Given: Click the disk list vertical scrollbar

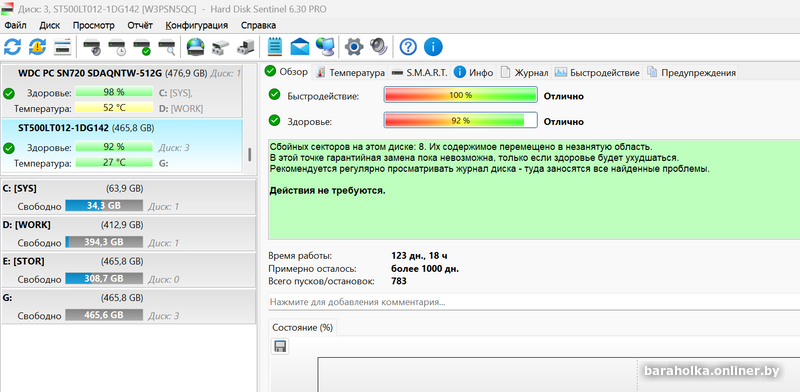Looking at the screenshot, I should point(249,155).
